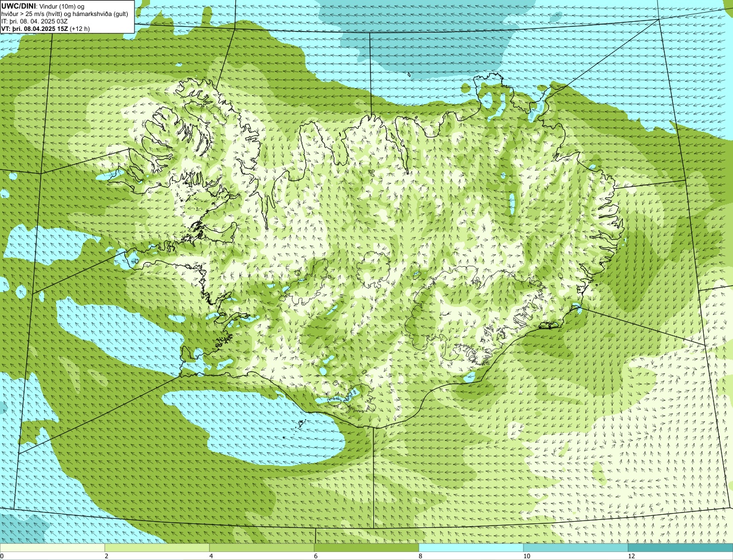Click the color bar label "2"
This screenshot has width=733, height=560.
pos(106,556)
